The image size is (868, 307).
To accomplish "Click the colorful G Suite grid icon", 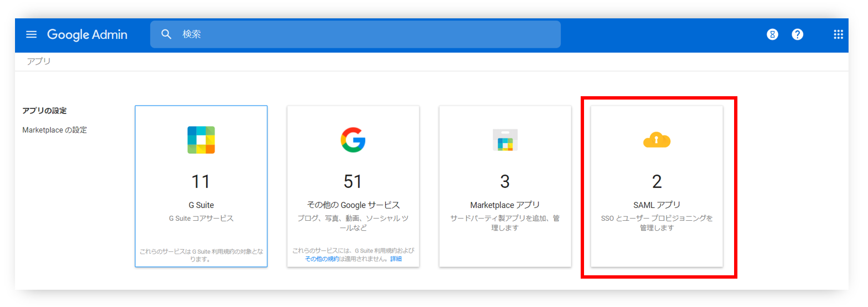I will click(201, 140).
